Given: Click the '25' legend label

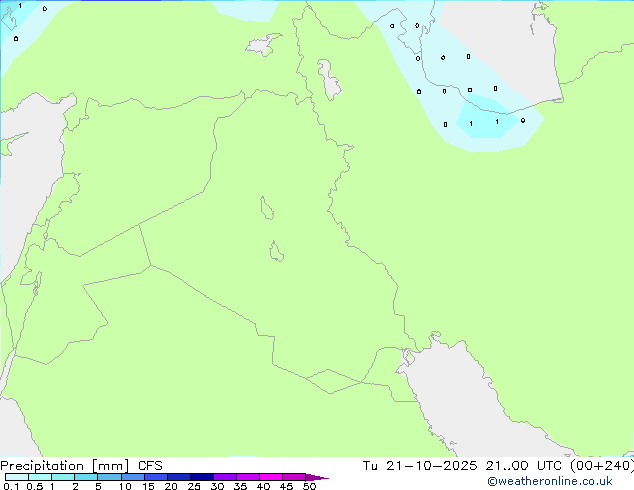Looking at the screenshot, I should [194, 486].
